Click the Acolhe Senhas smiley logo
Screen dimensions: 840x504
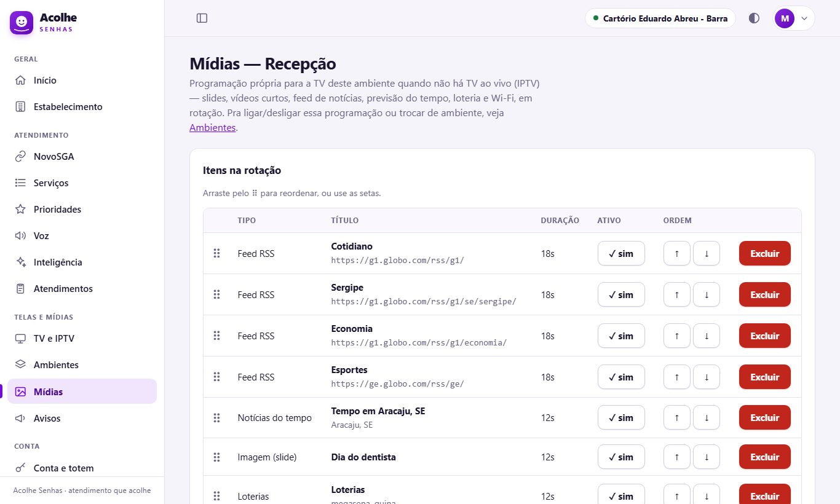pos(22,23)
